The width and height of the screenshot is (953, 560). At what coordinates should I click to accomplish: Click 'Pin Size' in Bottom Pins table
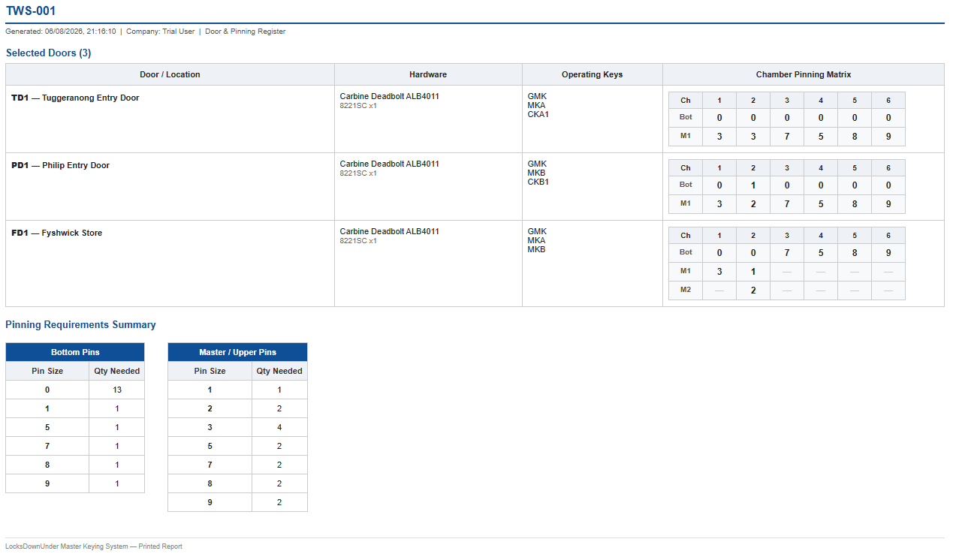[47, 371]
